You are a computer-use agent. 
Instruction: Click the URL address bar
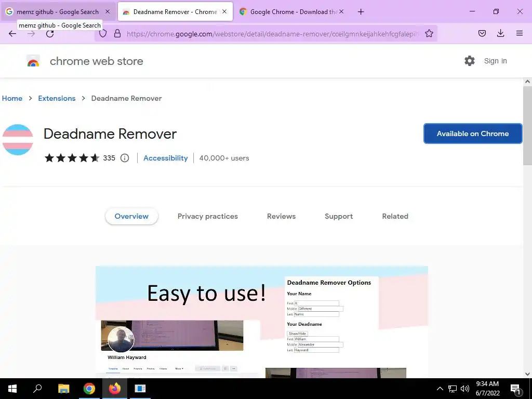pyautogui.click(x=272, y=34)
